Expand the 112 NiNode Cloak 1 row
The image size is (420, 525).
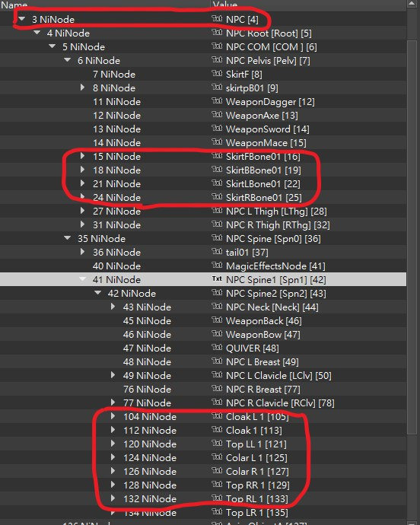tap(113, 430)
